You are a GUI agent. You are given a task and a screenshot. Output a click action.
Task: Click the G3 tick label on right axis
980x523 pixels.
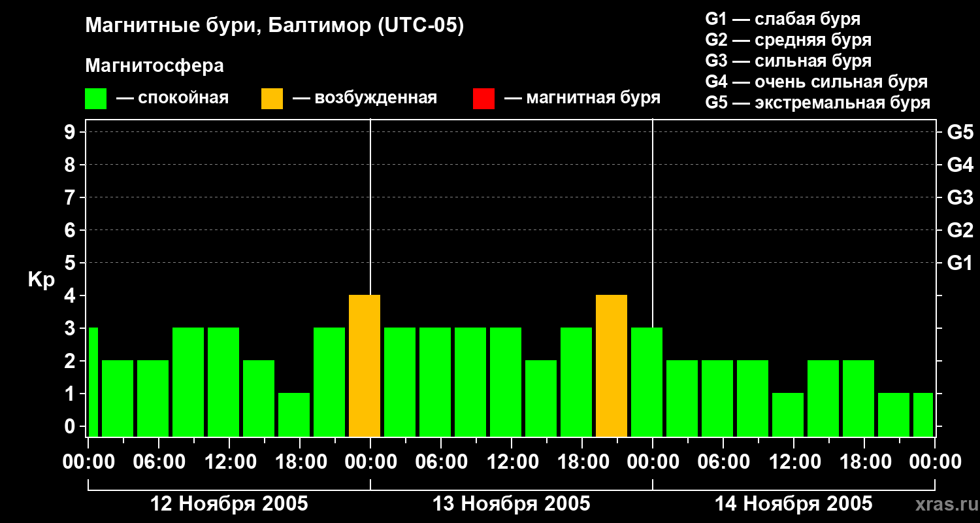960,197
